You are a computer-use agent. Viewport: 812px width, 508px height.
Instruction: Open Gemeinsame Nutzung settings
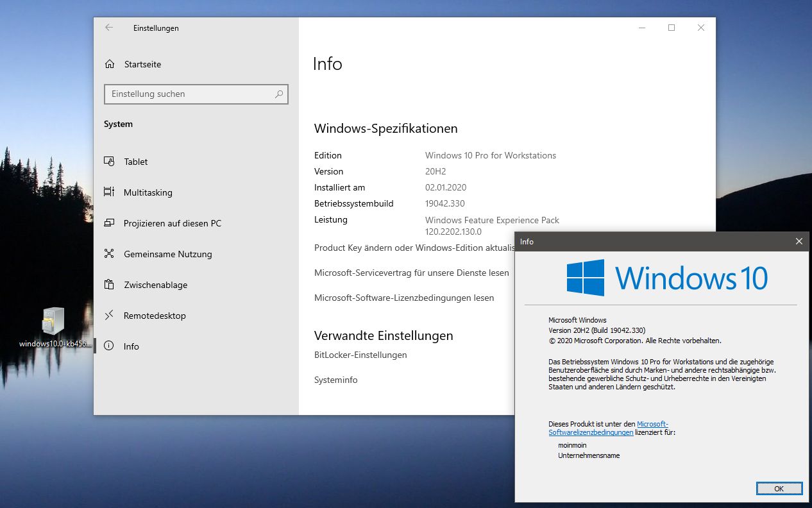coord(196,254)
